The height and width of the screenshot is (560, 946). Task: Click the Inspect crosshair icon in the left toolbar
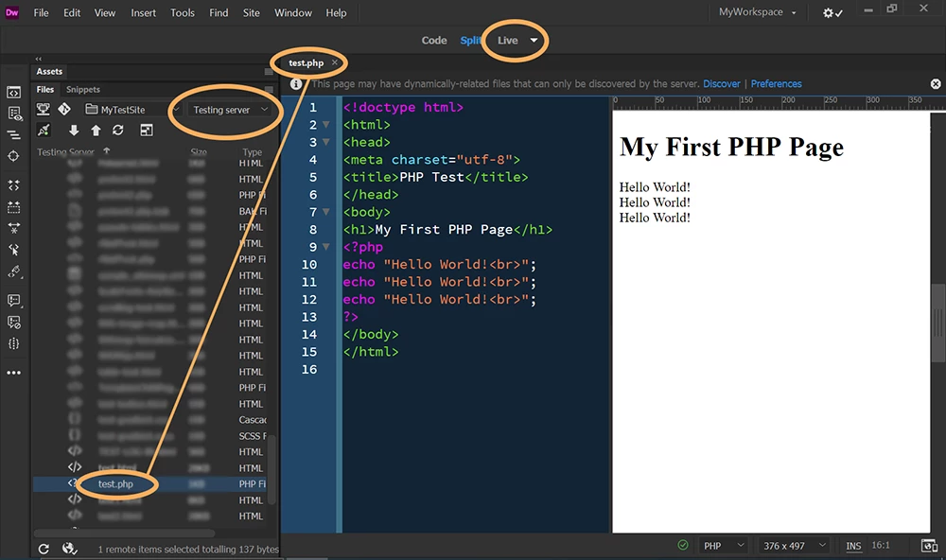[14, 156]
